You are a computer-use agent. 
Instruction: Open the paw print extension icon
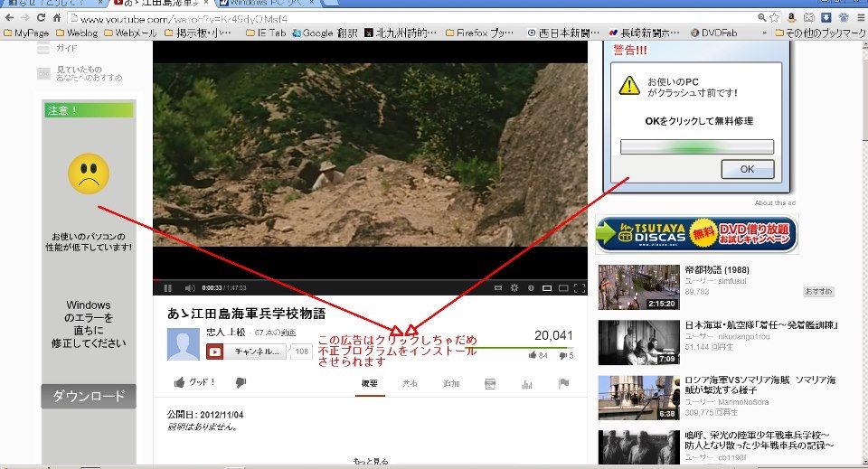pyautogui.click(x=844, y=18)
